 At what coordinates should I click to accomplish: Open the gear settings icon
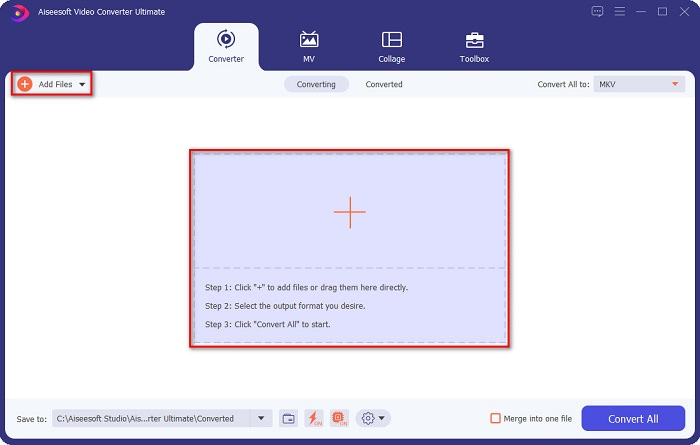368,419
